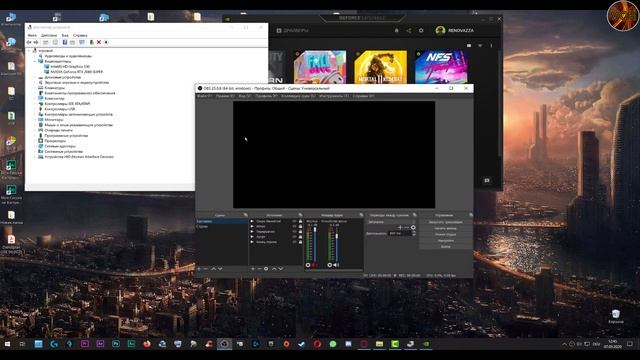Viewport: 640px width, 360px height.
Task: Open Вид menu in Device Manager
Action: point(65,36)
